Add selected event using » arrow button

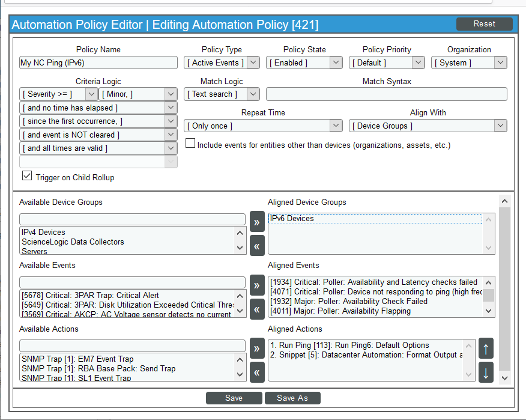[257, 284]
